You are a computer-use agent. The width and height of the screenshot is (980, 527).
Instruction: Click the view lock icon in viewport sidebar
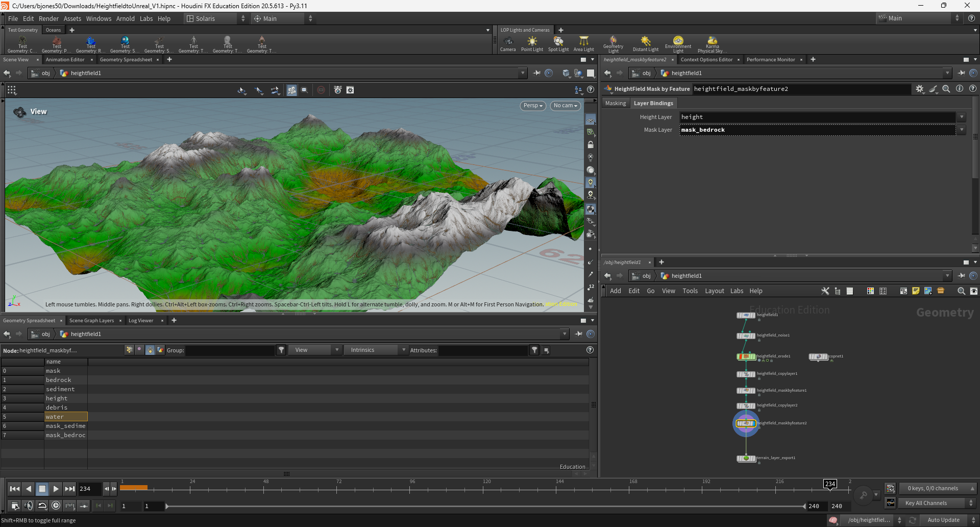[x=591, y=145]
